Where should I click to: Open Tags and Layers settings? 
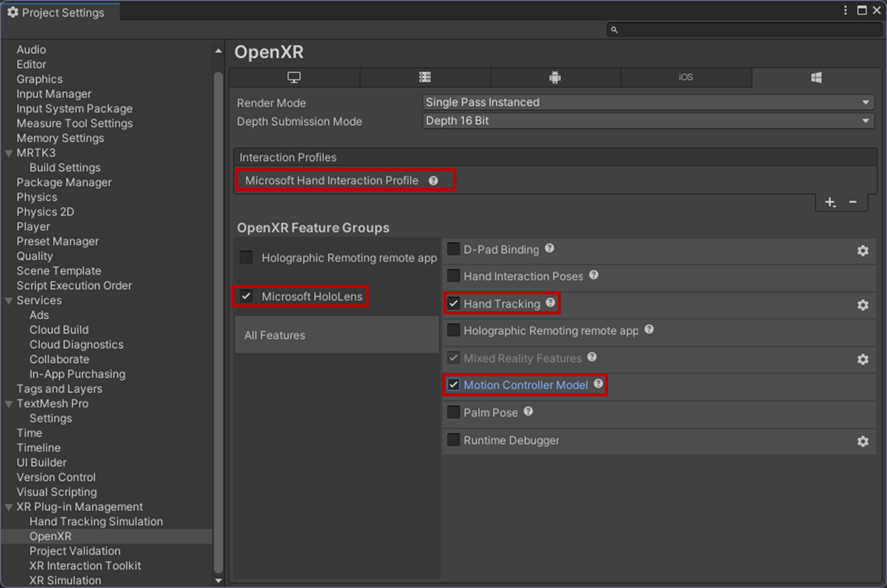60,389
